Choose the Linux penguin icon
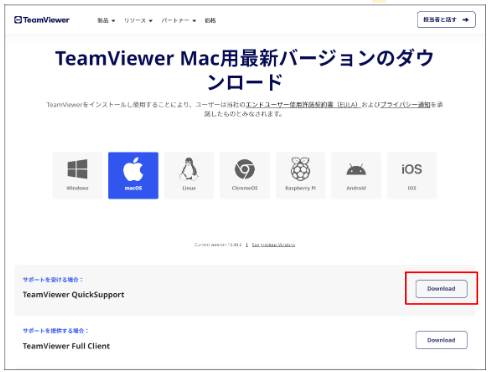This screenshot has width=490, height=372. [189, 175]
